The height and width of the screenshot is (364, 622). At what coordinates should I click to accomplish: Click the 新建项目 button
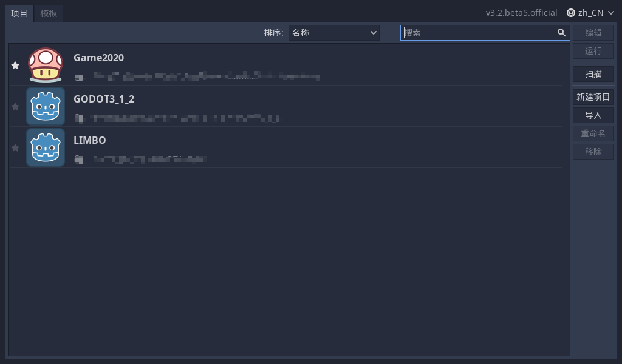pos(593,97)
